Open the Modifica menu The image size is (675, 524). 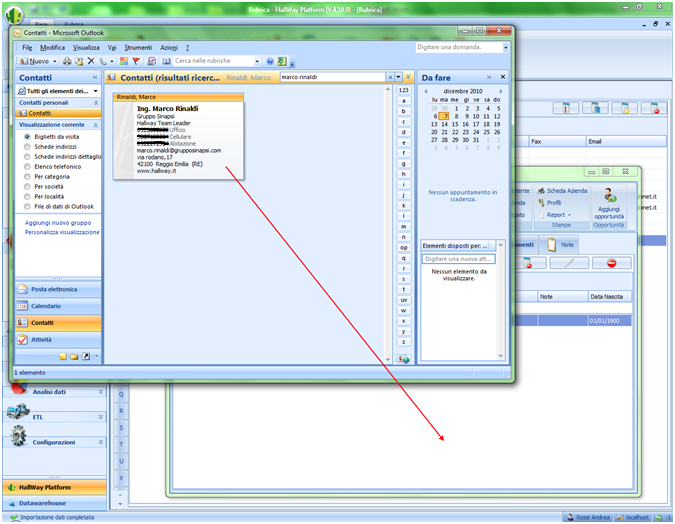(53, 48)
